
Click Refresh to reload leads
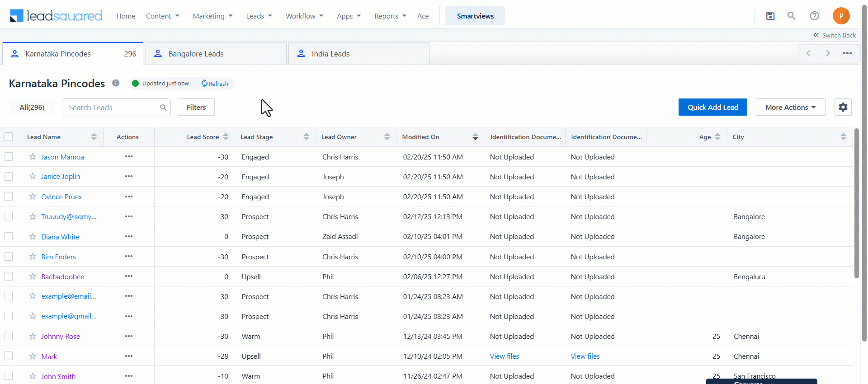[x=215, y=84]
